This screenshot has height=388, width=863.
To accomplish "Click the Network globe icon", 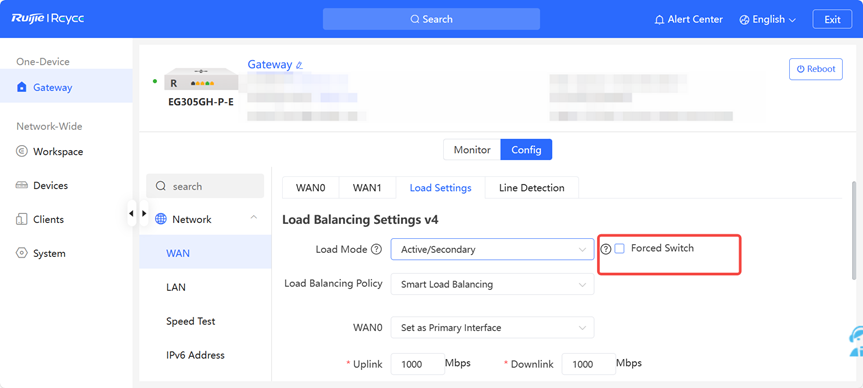I will click(x=161, y=219).
